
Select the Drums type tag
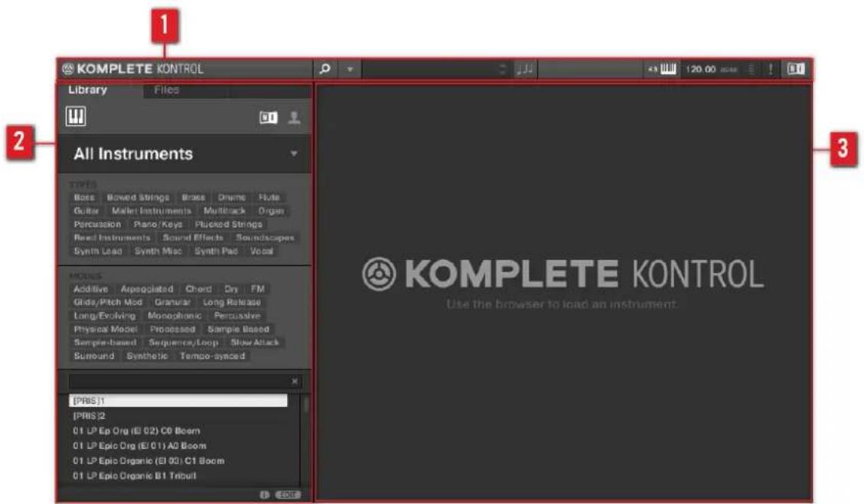(231, 197)
